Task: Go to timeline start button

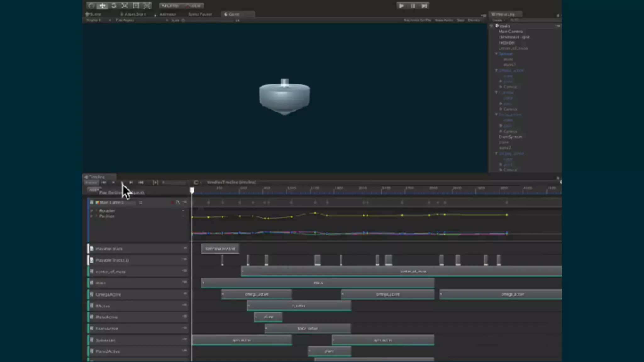Action: pyautogui.click(x=103, y=182)
